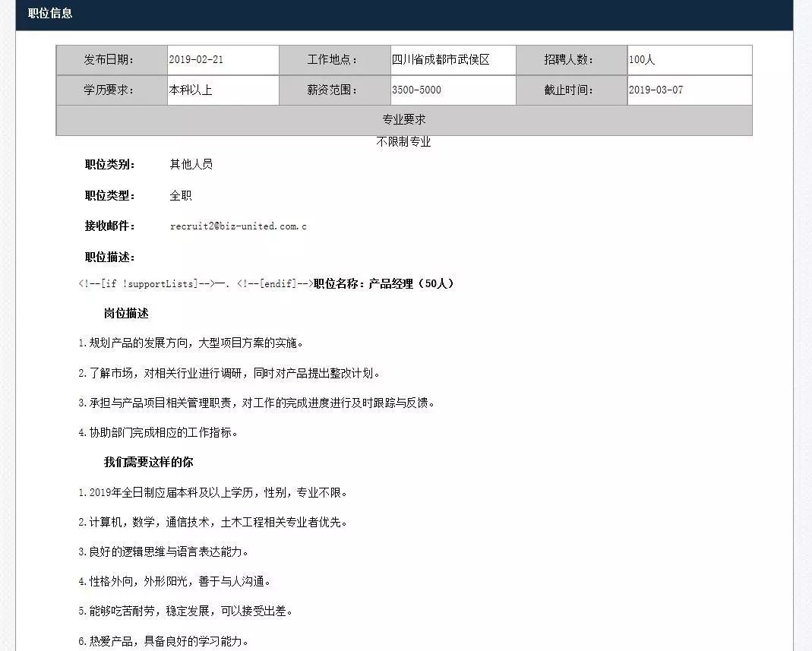
Task: Select line 计算机，数学，通信技术 requirement
Action: click(x=213, y=522)
